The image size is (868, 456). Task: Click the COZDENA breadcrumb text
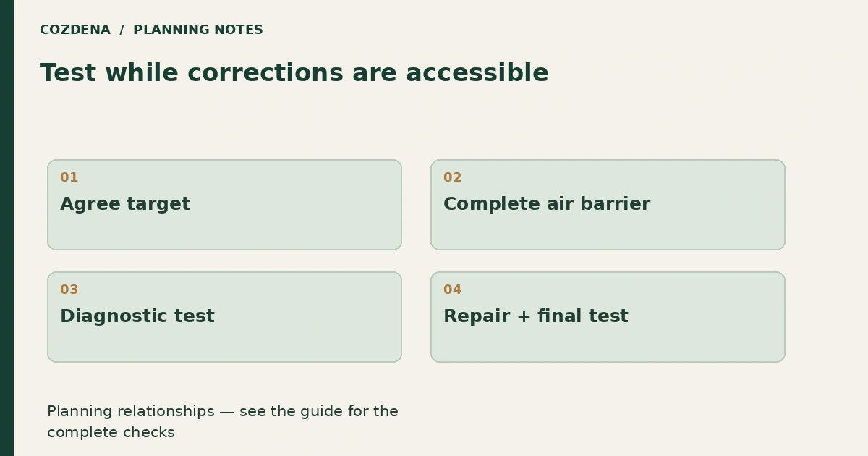click(75, 30)
